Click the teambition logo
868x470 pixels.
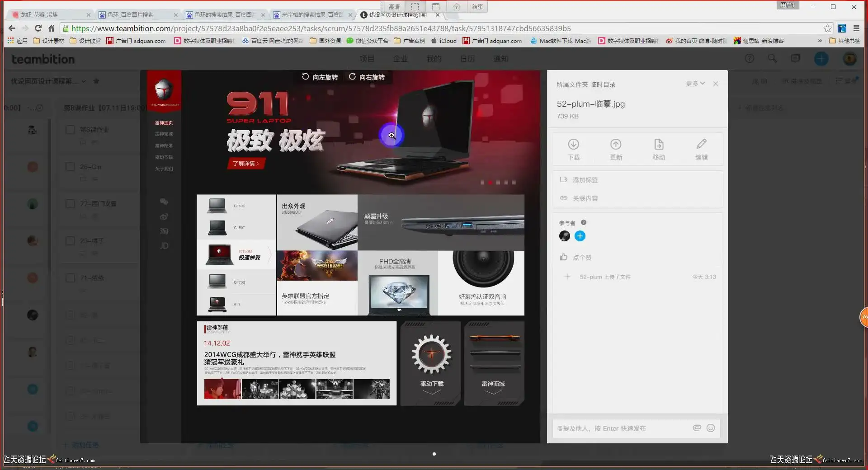tap(43, 59)
